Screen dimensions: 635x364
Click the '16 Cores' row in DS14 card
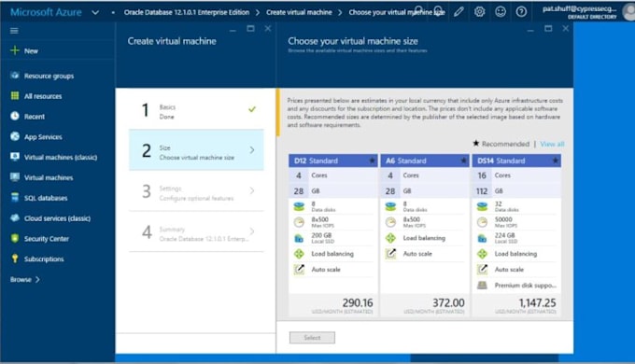tap(516, 175)
